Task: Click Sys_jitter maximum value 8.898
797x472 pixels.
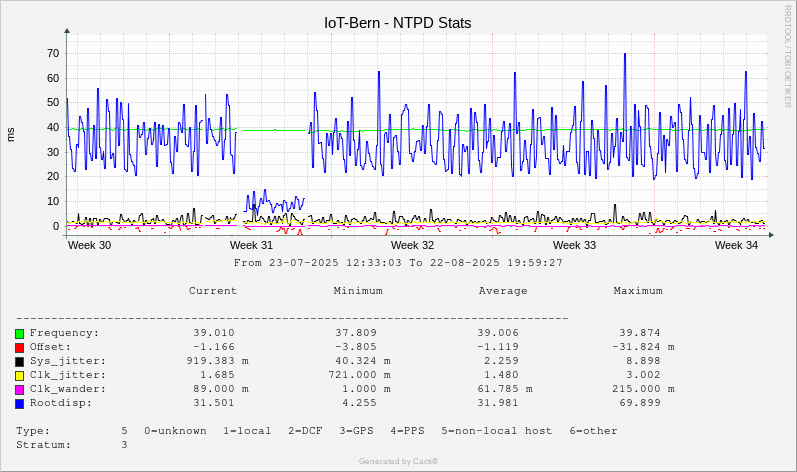Action: pyautogui.click(x=643, y=361)
